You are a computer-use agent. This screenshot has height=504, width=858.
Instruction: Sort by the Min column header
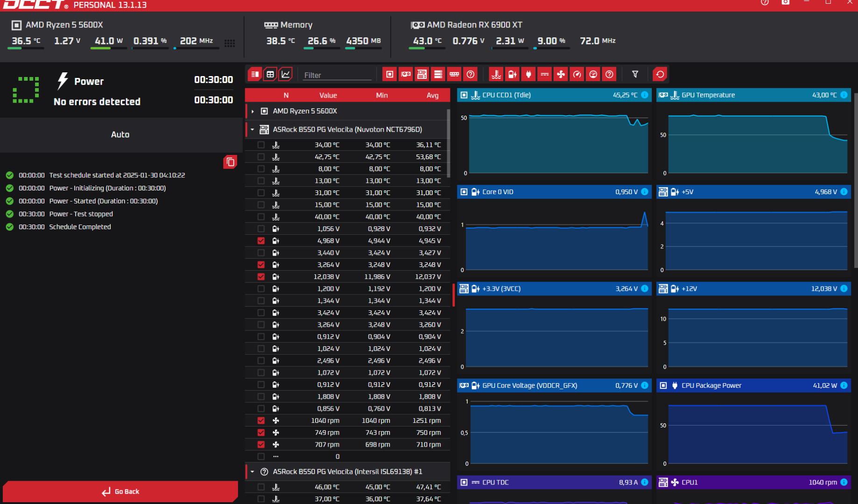pos(382,95)
